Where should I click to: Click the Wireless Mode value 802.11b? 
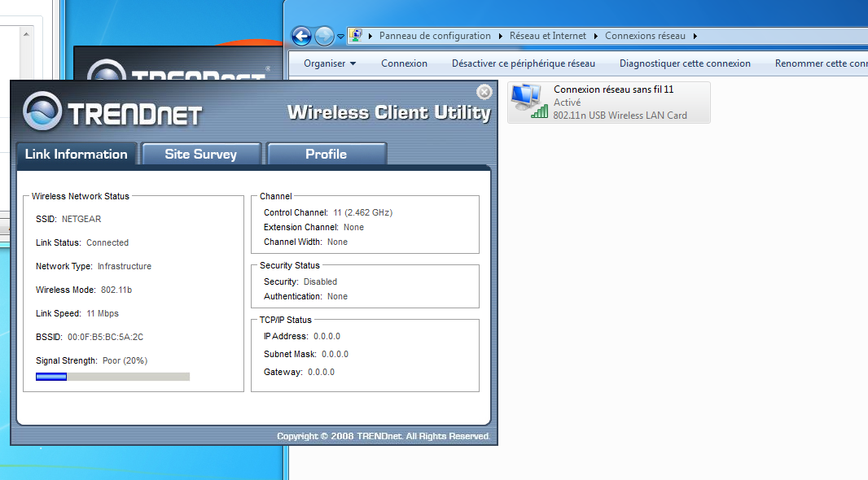pyautogui.click(x=116, y=290)
